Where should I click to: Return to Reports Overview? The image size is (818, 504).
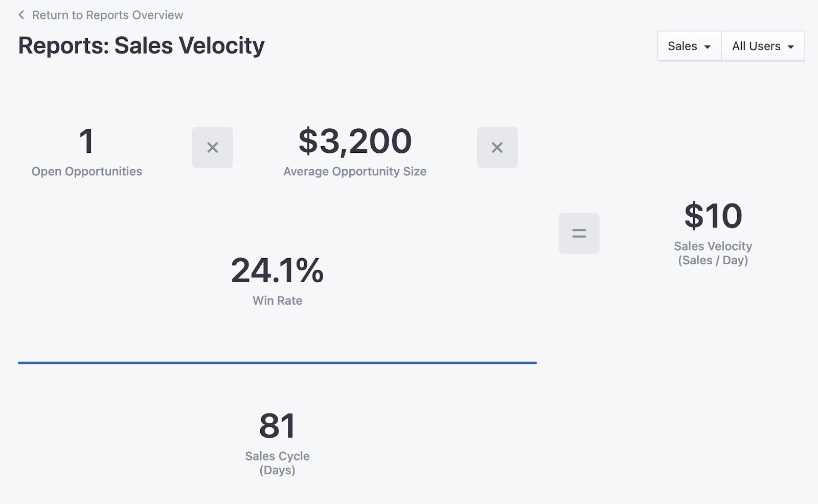(107, 15)
